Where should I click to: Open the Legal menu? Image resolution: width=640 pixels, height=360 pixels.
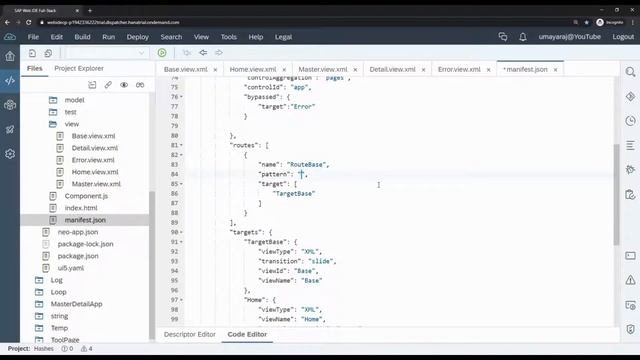[x=283, y=37]
